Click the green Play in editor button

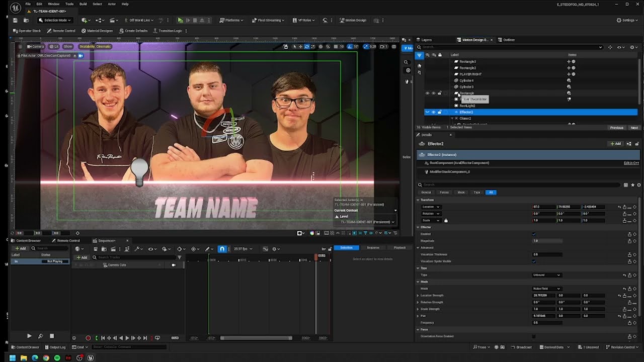180,20
